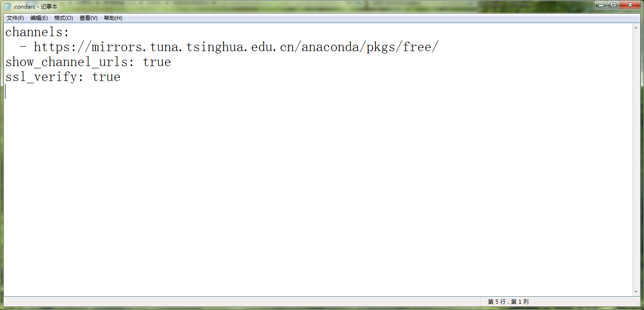Click on the ssl_verify: true line
Image resolution: width=644 pixels, height=310 pixels.
click(x=63, y=77)
